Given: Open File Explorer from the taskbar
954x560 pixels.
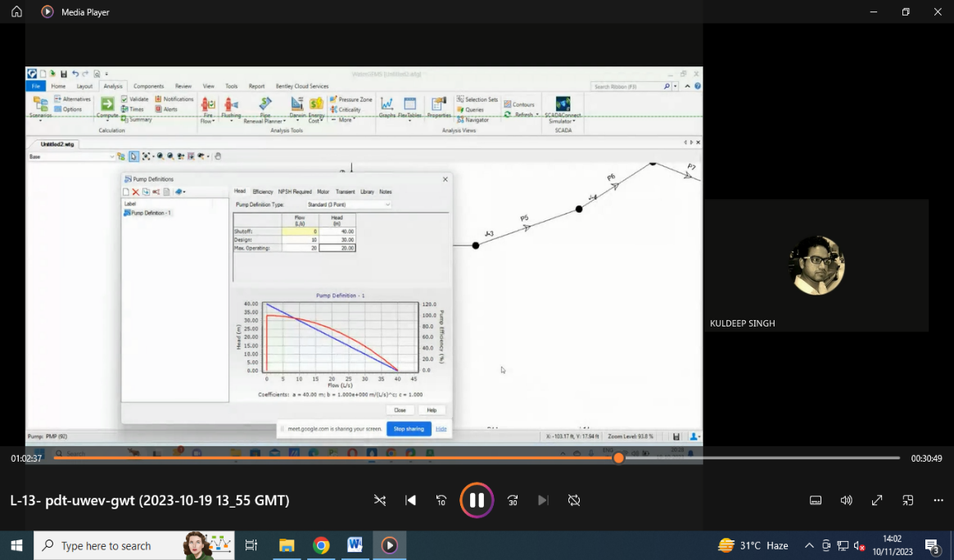Looking at the screenshot, I should [287, 545].
